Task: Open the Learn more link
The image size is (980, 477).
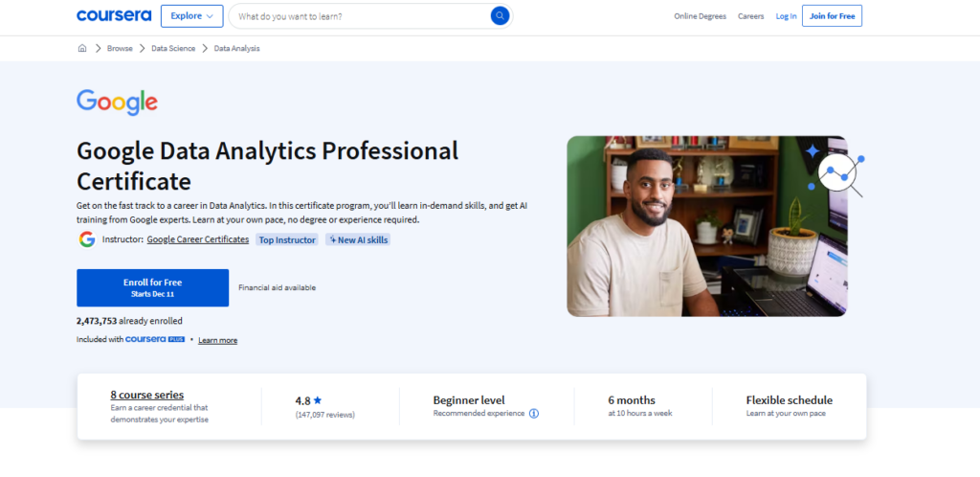Action: click(217, 340)
